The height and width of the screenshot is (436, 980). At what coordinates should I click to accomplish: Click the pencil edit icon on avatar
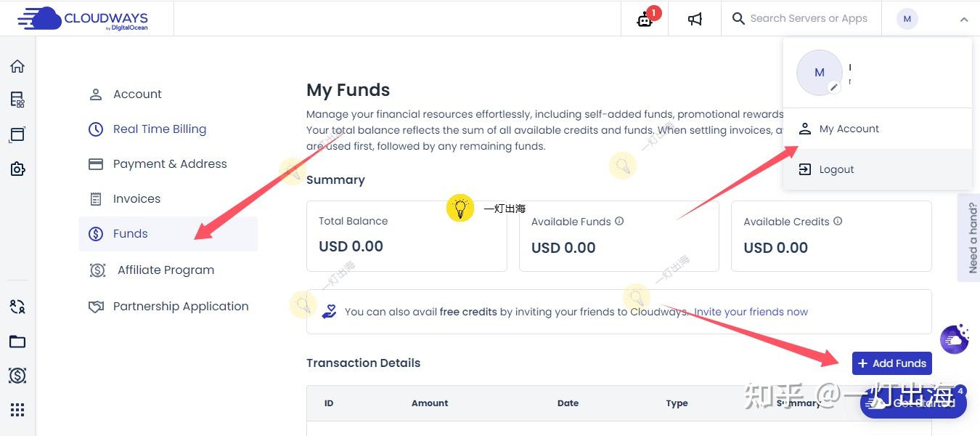point(835,87)
